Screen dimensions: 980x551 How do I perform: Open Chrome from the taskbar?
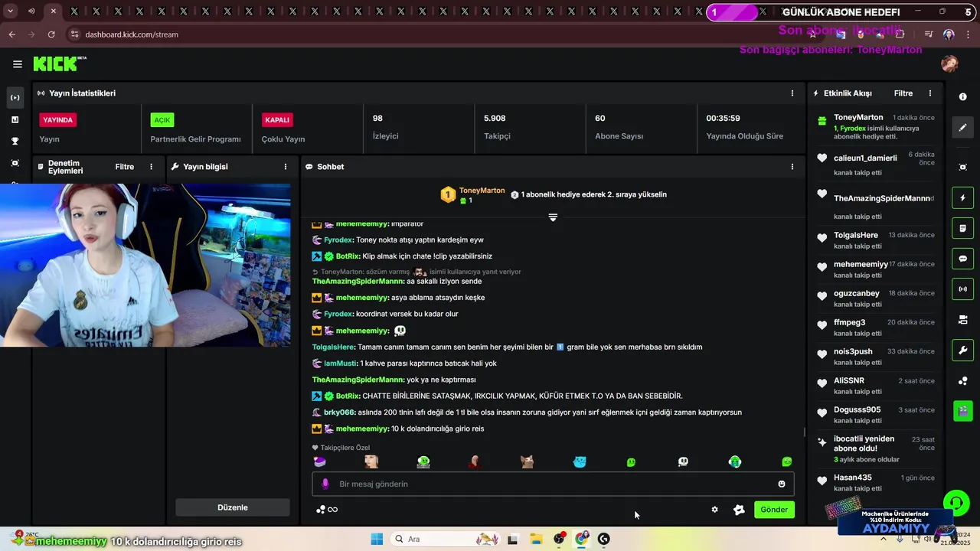[x=582, y=539]
